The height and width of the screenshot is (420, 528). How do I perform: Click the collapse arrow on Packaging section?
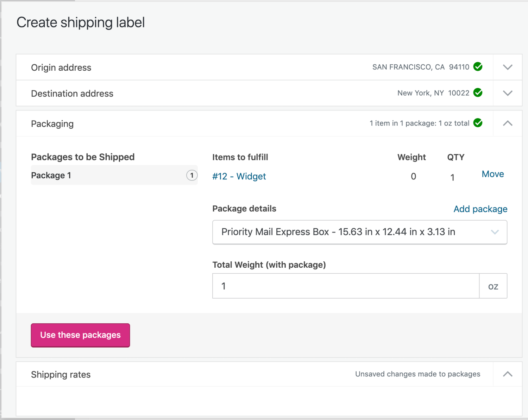click(507, 123)
